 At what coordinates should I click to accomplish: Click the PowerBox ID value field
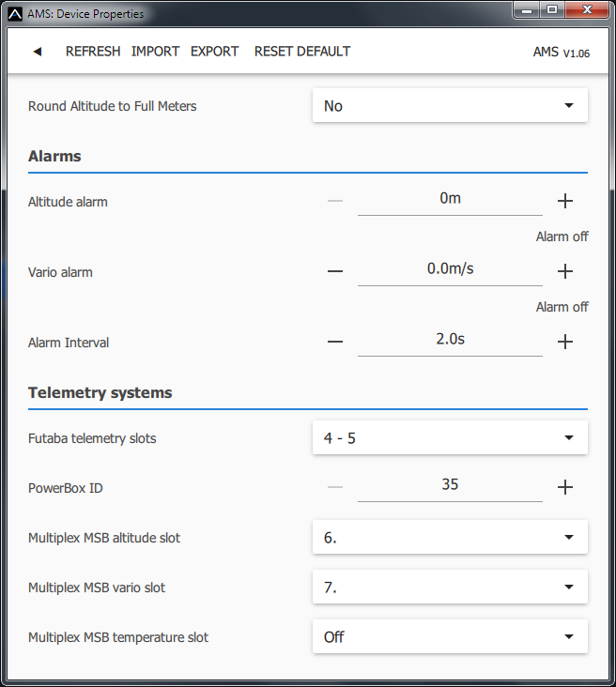pyautogui.click(x=450, y=485)
